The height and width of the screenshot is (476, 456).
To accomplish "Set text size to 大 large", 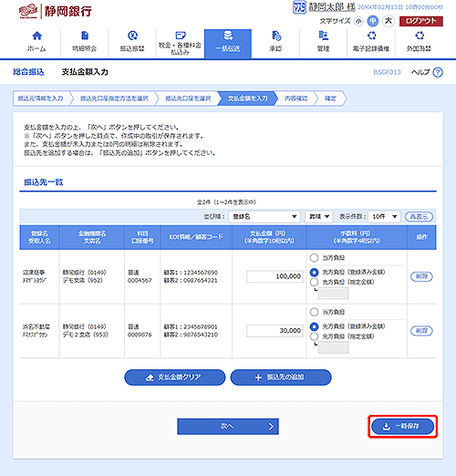I will coord(388,21).
